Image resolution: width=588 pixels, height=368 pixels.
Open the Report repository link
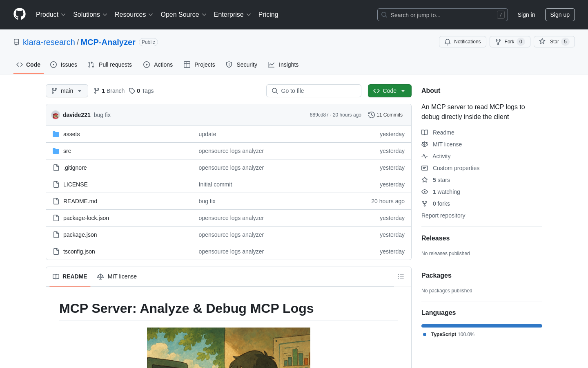point(443,215)
